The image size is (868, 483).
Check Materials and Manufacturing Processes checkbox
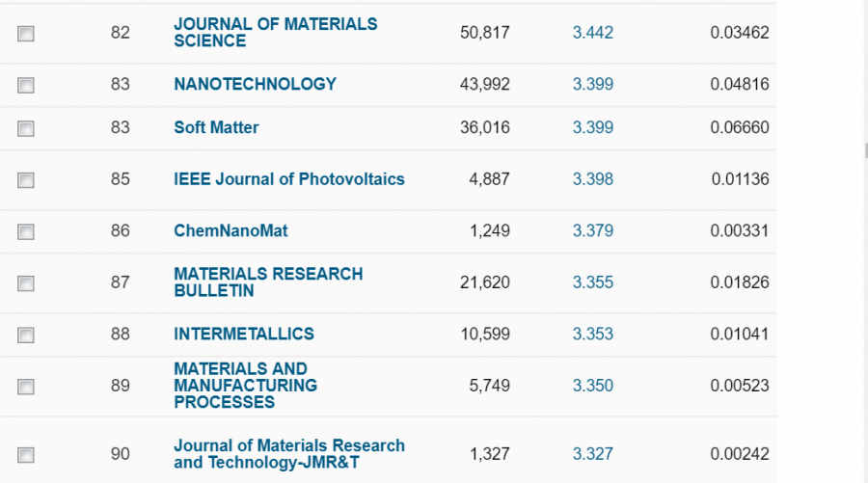click(26, 387)
